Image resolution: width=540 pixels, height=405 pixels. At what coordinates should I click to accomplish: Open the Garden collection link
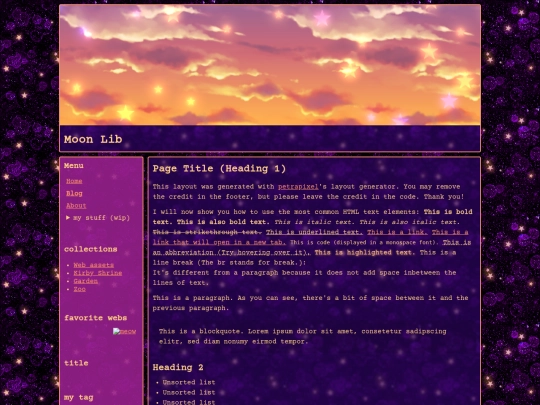pos(86,281)
